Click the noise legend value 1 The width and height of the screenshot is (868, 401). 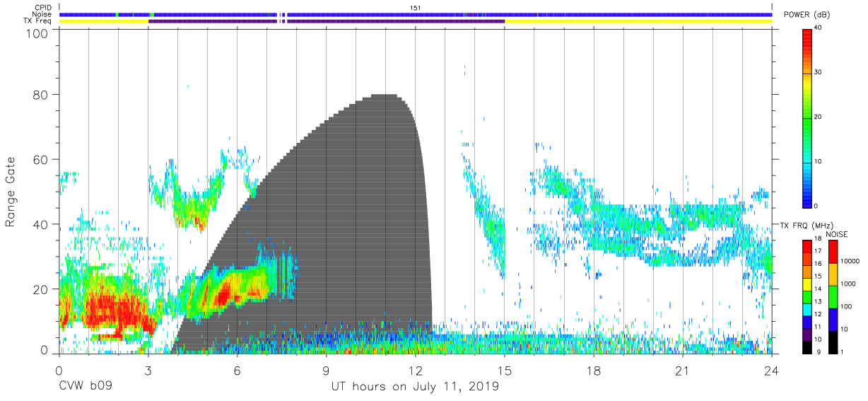click(841, 351)
